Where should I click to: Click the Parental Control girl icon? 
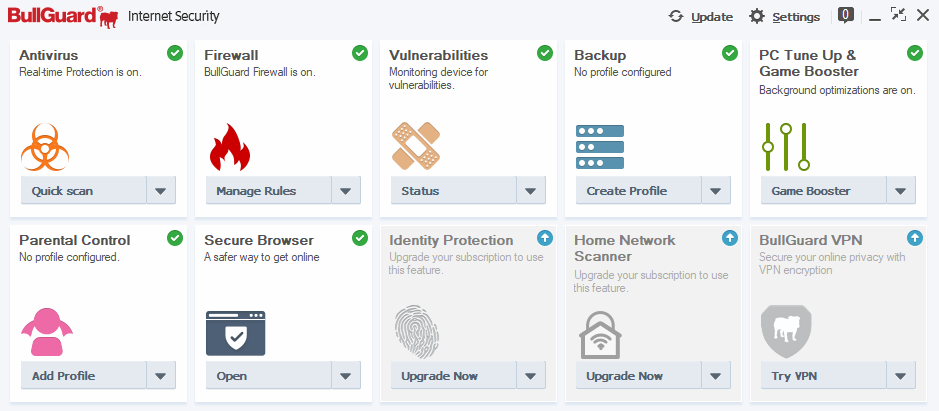47,332
